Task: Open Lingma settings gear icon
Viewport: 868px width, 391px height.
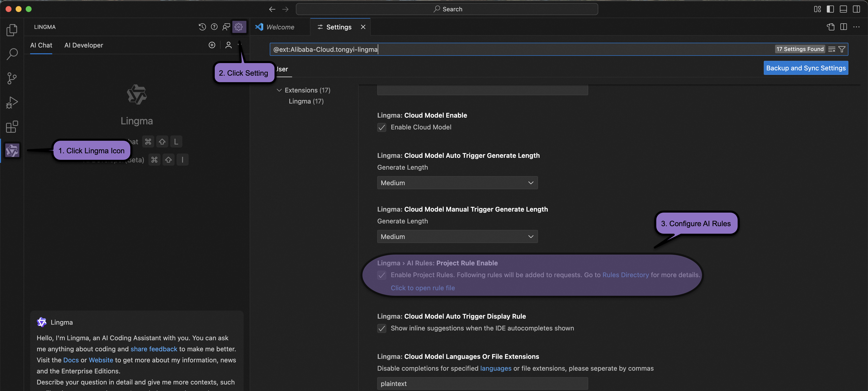Action: pos(239,27)
